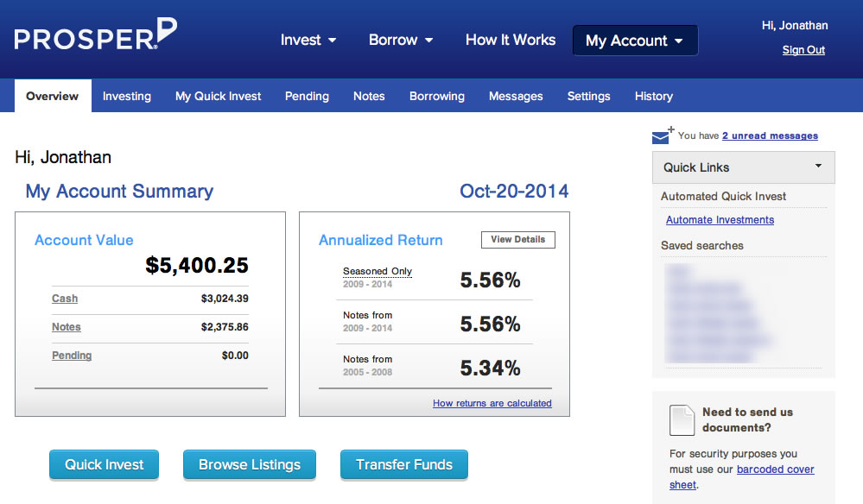The image size is (863, 504).
Task: Switch to the Investing tab
Action: click(x=127, y=96)
